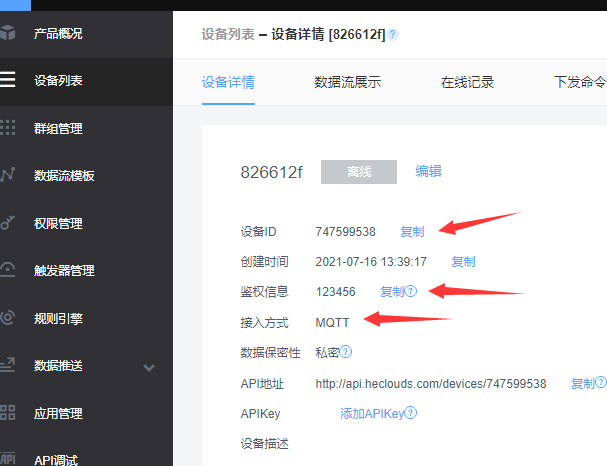Click help icon beside API地址 复制

coord(601,382)
